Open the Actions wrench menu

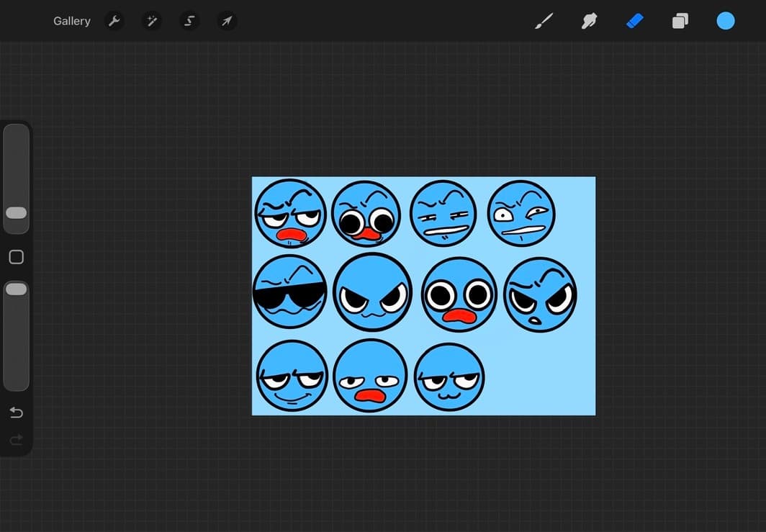[114, 21]
